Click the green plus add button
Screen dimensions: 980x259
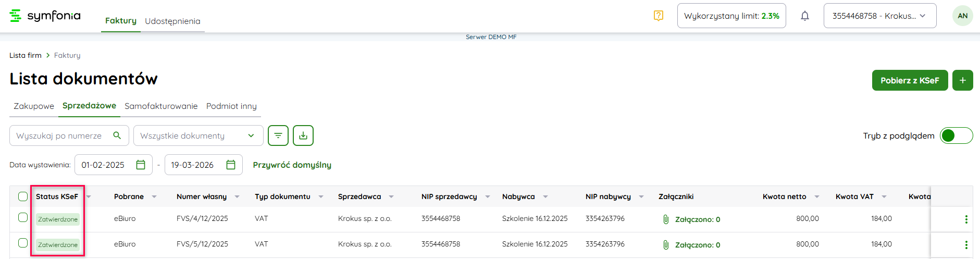962,80
